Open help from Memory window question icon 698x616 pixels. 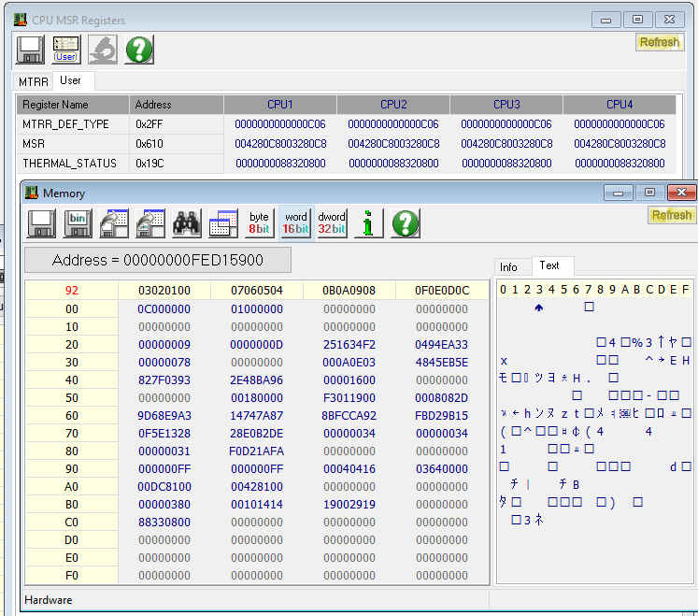[x=405, y=222]
